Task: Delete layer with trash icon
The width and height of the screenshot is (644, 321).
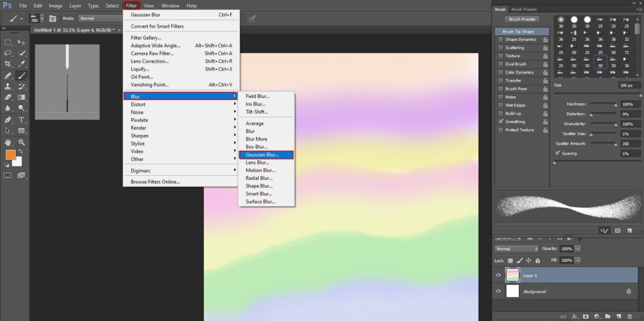Action: 629,317
